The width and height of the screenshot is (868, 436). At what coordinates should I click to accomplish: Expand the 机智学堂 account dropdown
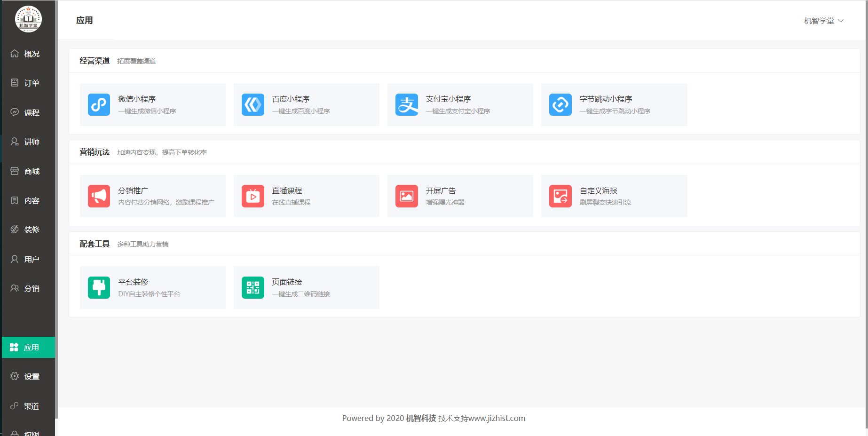[824, 21]
